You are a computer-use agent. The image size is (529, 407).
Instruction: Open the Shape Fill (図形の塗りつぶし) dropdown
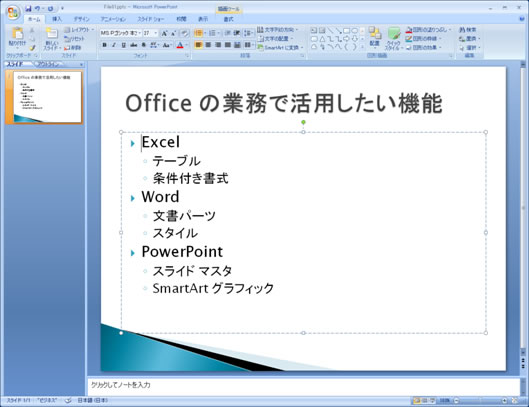428,30
